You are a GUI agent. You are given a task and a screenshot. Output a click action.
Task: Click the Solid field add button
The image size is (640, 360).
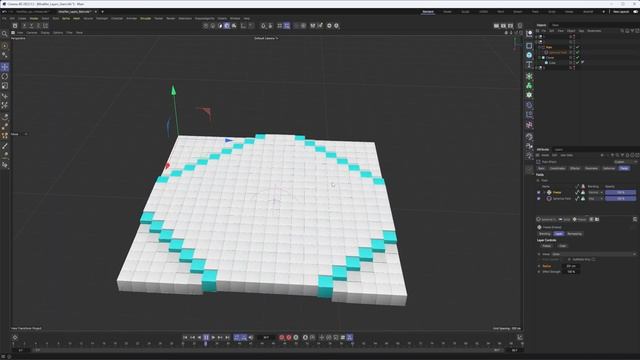pyautogui.click(x=564, y=219)
